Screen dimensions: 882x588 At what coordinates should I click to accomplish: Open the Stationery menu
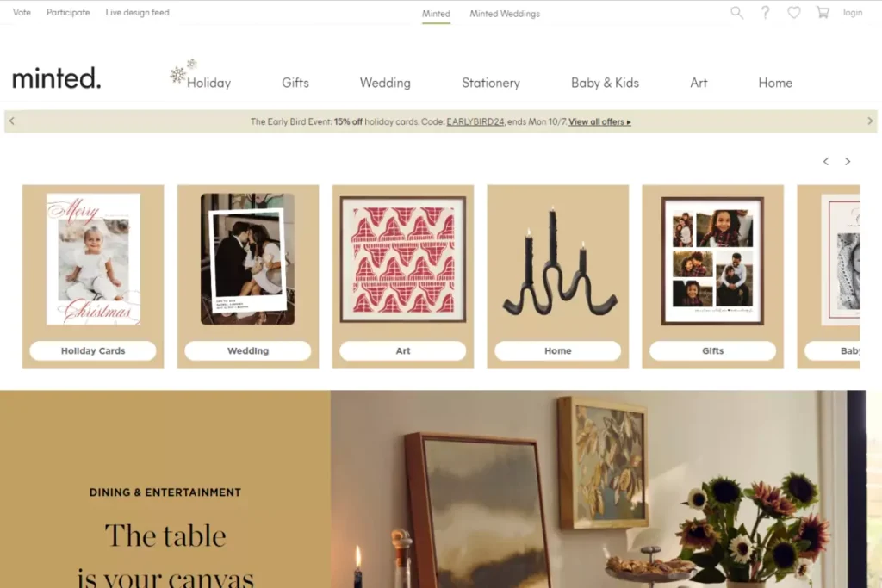pos(490,83)
